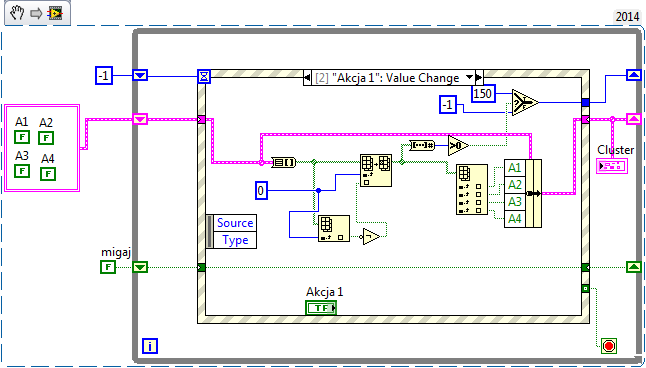Select the Replace Array Subset node
Viewport: 646px width, 368px height.
pyautogui.click(x=376, y=171)
